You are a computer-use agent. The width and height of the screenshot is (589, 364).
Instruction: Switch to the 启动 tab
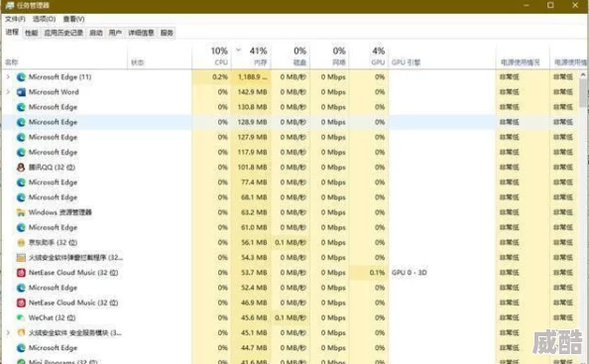[96, 33]
